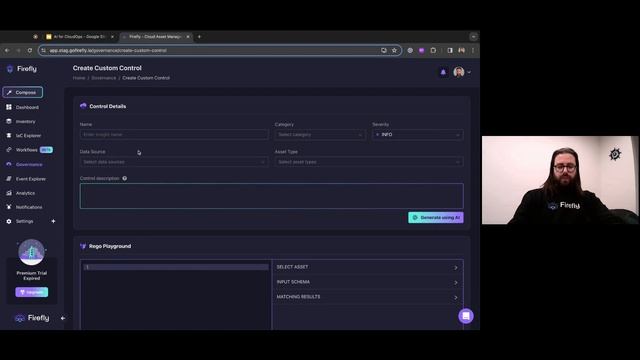640x360 pixels.
Task: Click the Dashboard grid icon
Action: tap(9, 107)
